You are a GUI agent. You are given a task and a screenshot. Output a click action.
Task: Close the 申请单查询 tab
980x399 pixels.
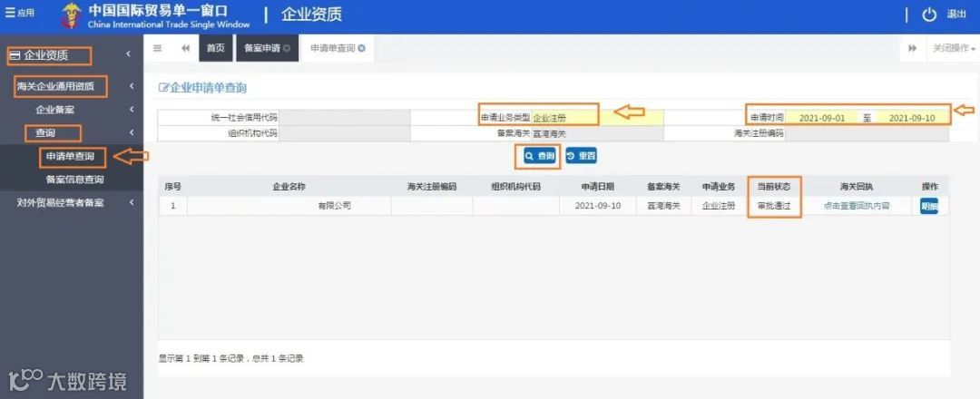point(362,48)
